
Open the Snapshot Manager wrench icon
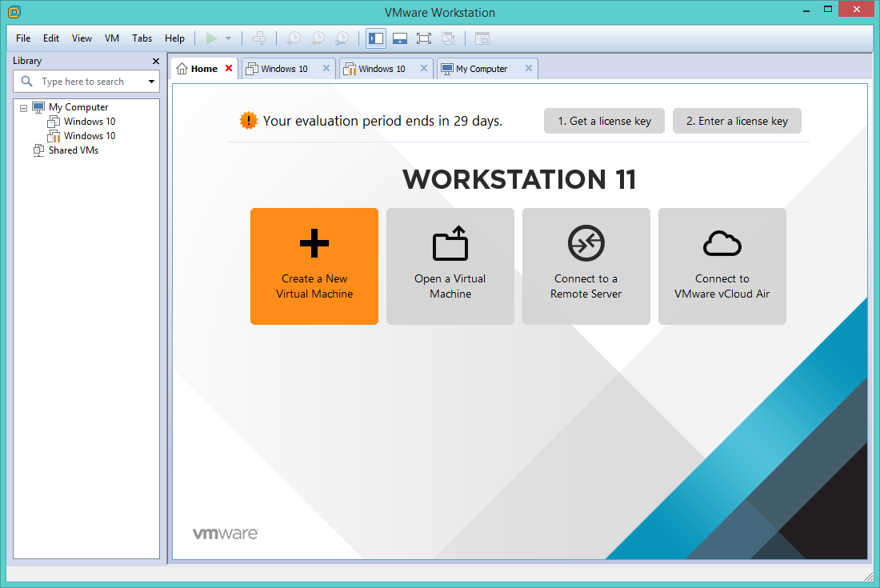[x=342, y=38]
